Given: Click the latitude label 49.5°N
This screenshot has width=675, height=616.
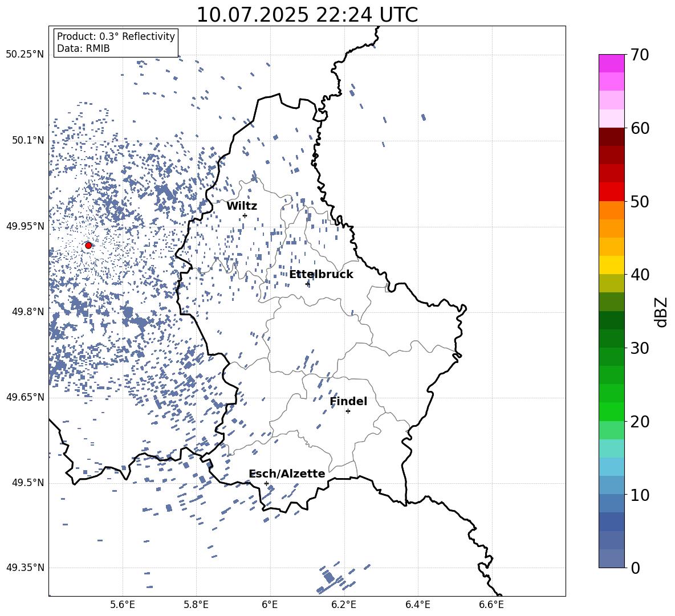Looking at the screenshot, I should click(x=28, y=483).
